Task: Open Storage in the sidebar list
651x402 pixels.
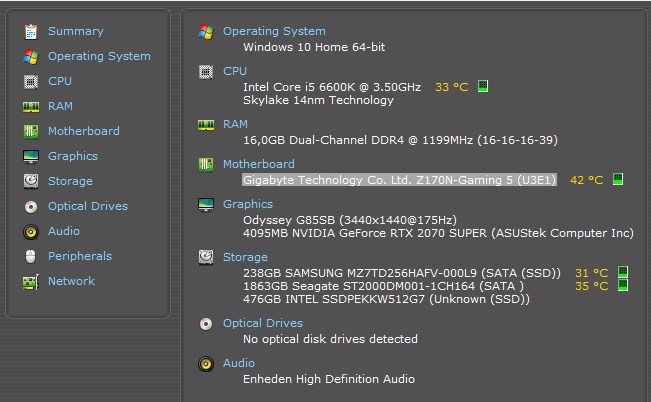Action: [70, 181]
